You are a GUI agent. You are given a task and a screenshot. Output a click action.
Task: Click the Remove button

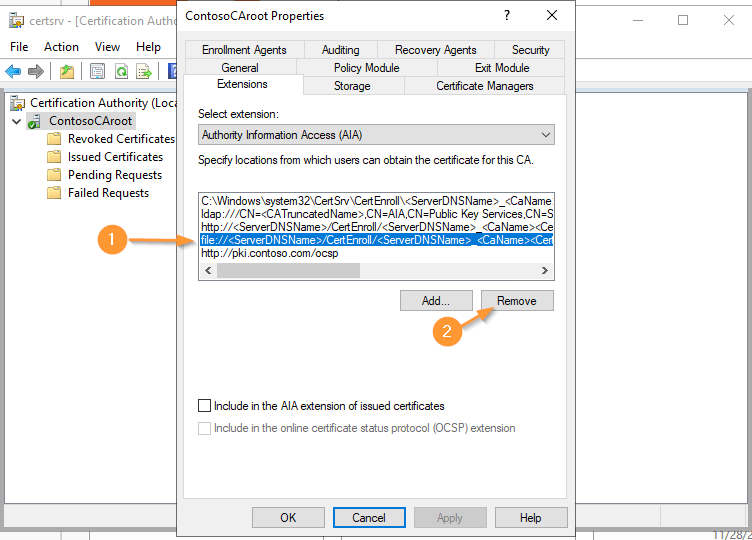(517, 301)
